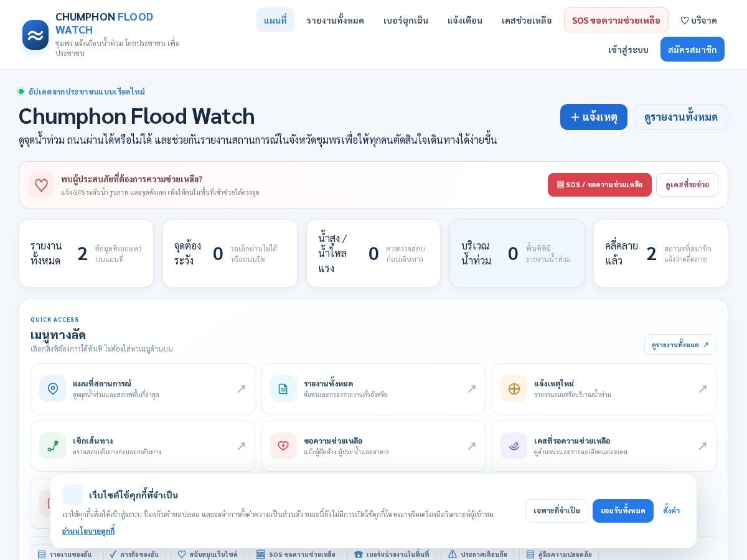Click the document icon of รายงานทั้งหมด card

[x=283, y=389]
